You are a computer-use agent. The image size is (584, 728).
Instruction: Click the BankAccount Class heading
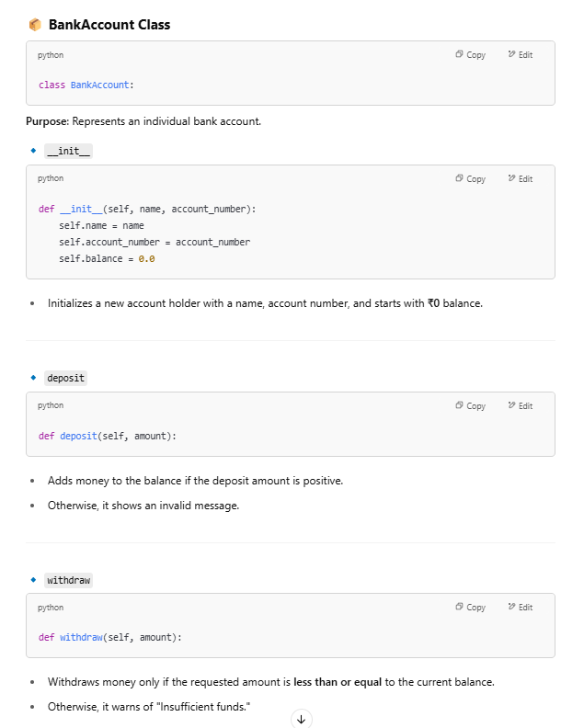109,25
